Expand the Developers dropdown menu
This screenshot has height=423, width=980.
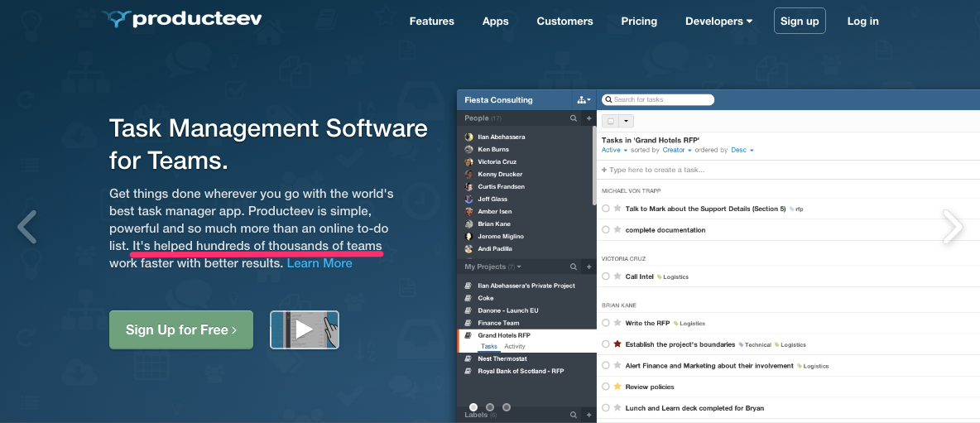718,22
